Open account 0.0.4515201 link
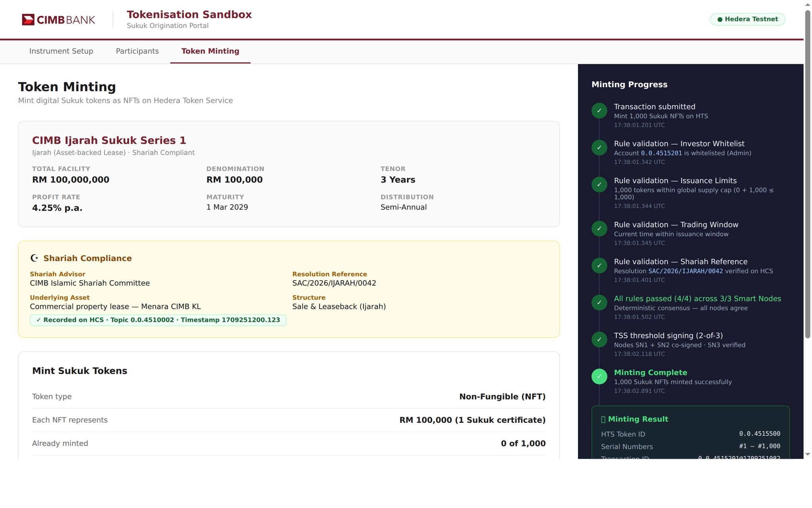Image resolution: width=812 pixels, height=508 pixels. tap(661, 153)
